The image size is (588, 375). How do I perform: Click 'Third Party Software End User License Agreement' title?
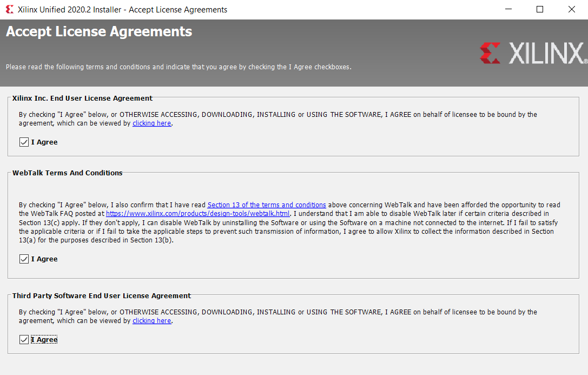pos(102,296)
